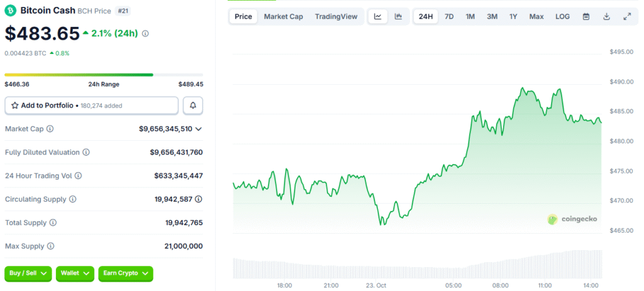Switch to the TradingView tab

pyautogui.click(x=336, y=16)
